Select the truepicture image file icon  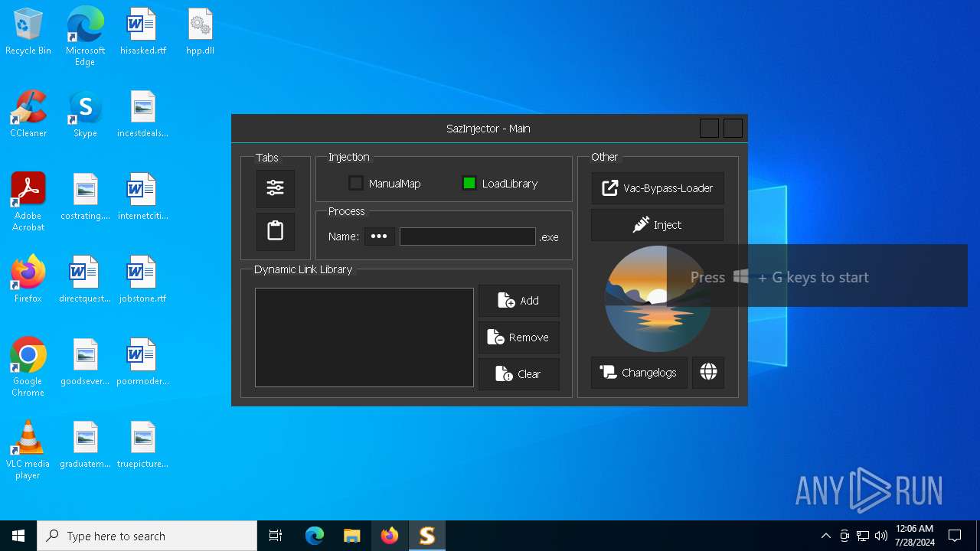click(x=142, y=445)
